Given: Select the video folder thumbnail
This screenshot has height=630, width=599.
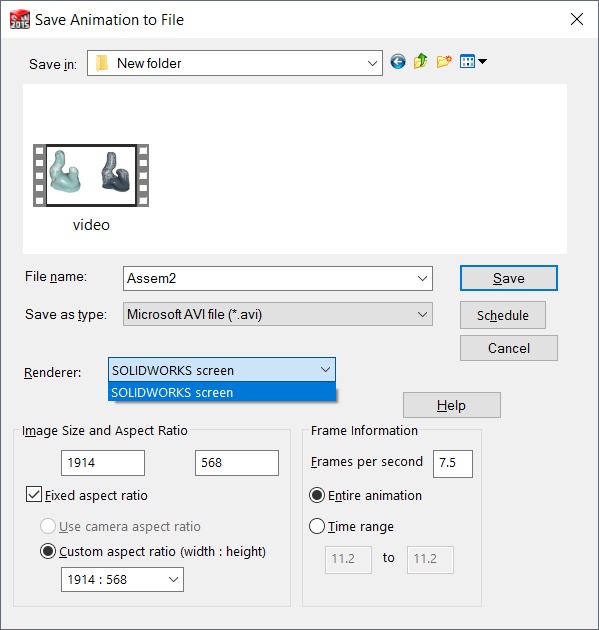Looking at the screenshot, I should point(91,176).
